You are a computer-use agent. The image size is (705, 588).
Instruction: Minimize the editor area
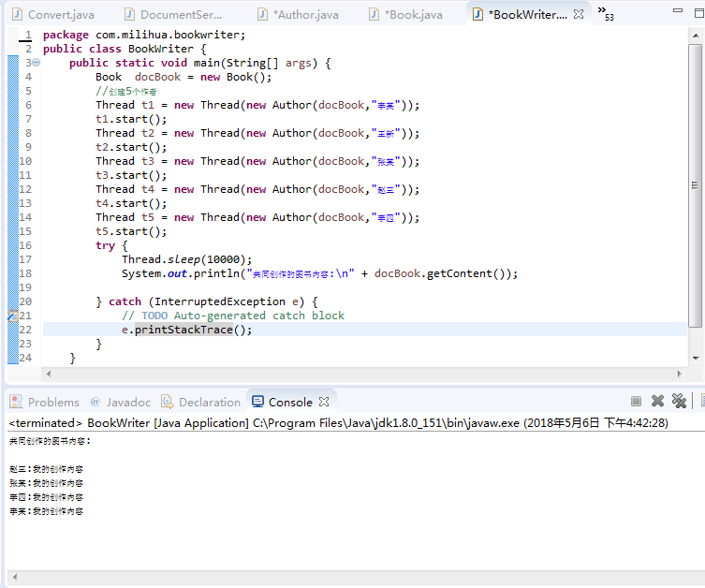click(678, 11)
